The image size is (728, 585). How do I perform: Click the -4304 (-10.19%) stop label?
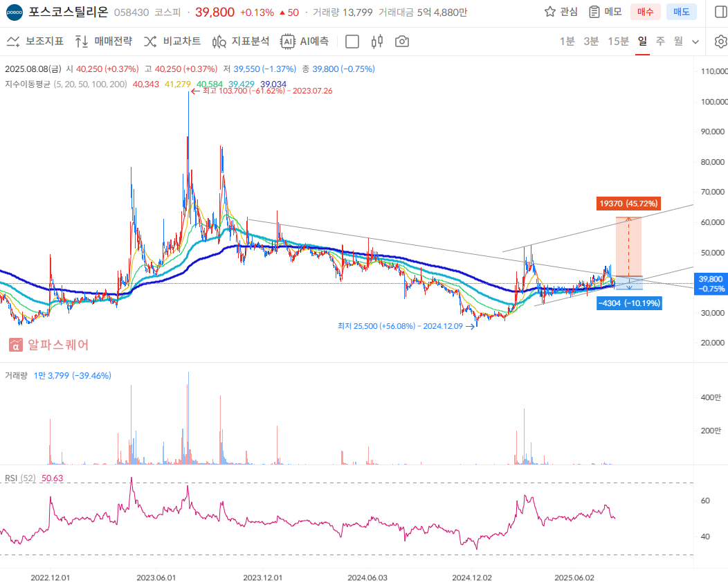pos(629,303)
